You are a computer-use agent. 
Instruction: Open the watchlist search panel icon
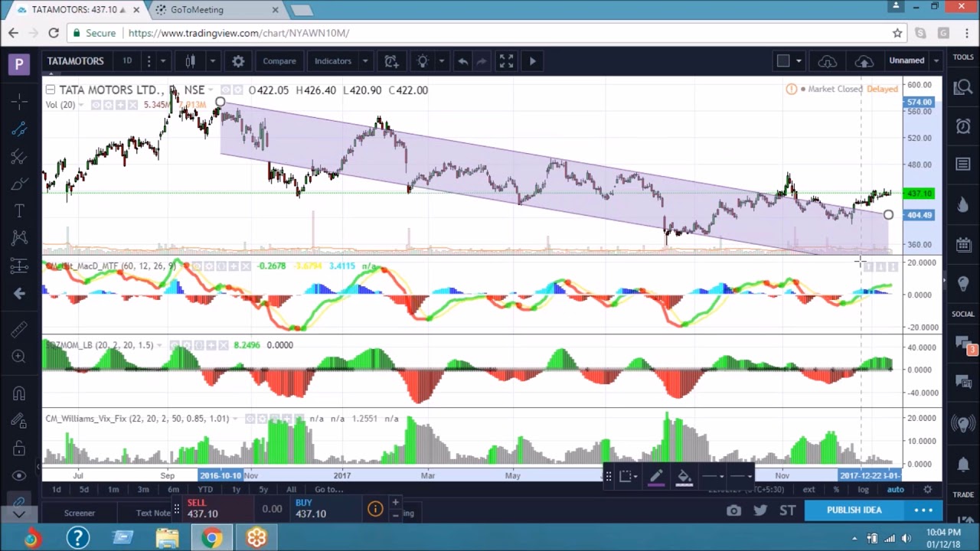coord(963,89)
